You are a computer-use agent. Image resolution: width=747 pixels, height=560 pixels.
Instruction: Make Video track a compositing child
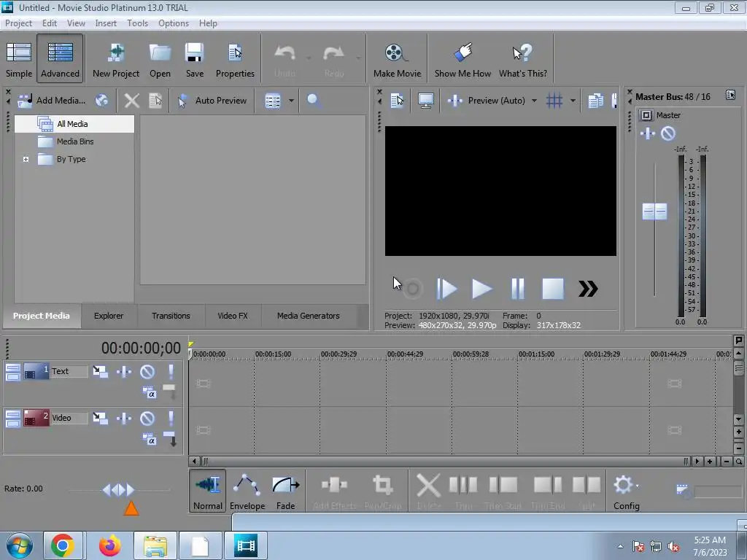(171, 438)
